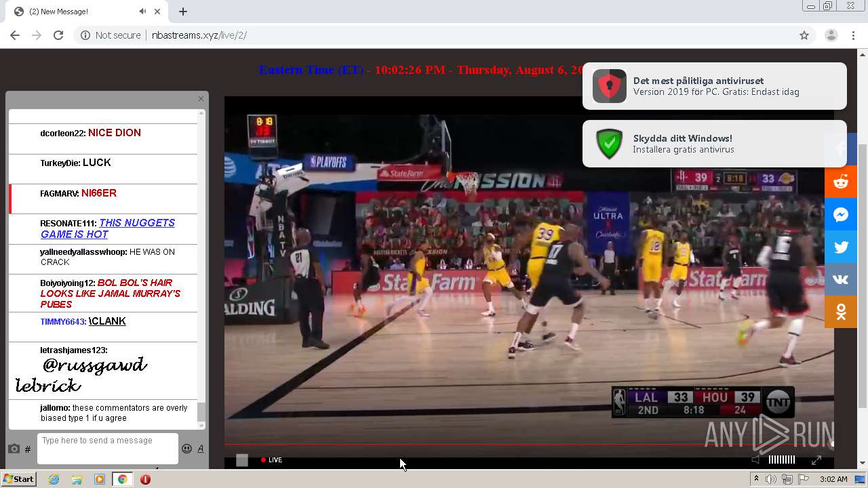Image resolution: width=868 pixels, height=488 pixels.
Task: Upload an image with the chat camera icon
Action: (x=14, y=449)
